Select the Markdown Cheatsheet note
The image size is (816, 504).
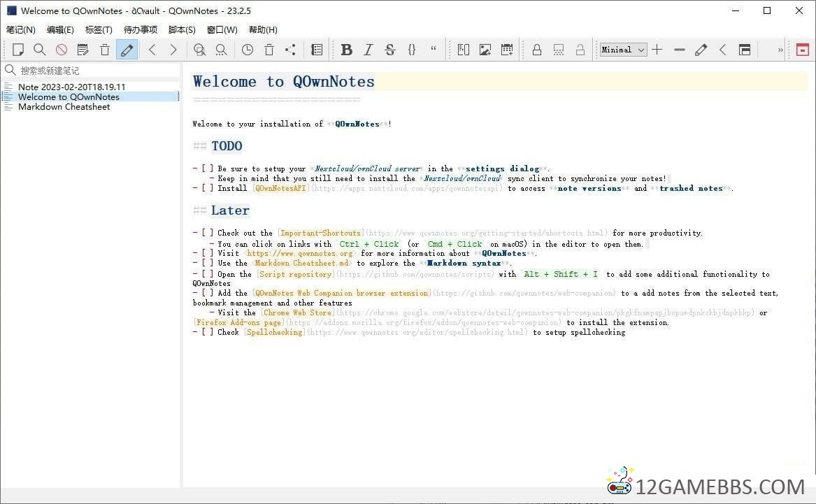pyautogui.click(x=64, y=107)
